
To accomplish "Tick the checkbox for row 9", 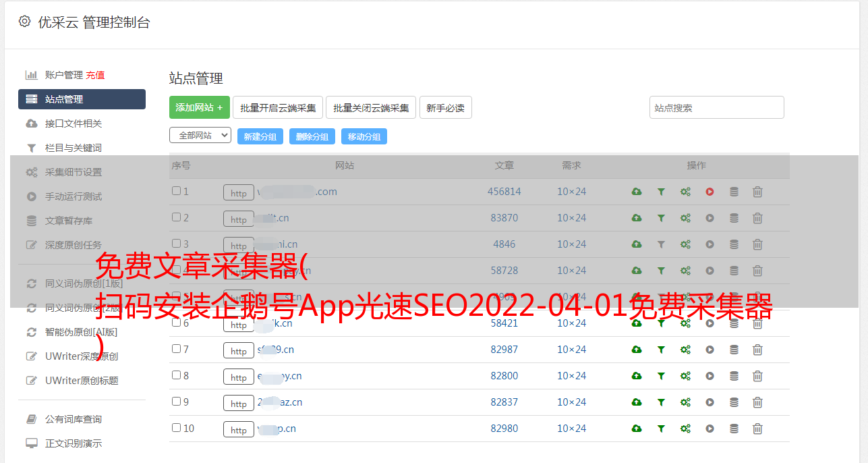I will [176, 402].
